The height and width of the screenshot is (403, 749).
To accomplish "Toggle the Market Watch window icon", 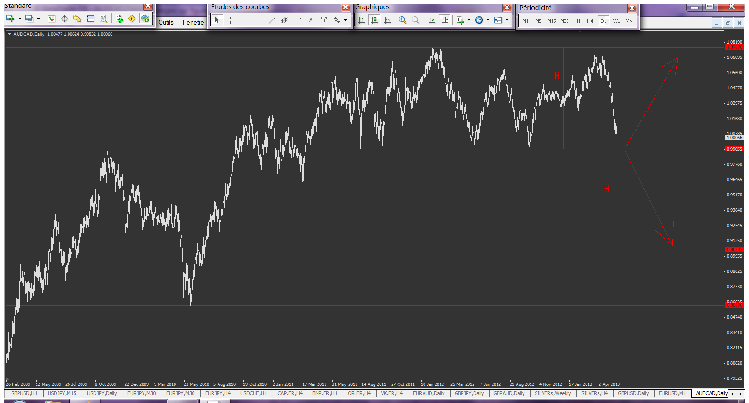I will pos(52,19).
